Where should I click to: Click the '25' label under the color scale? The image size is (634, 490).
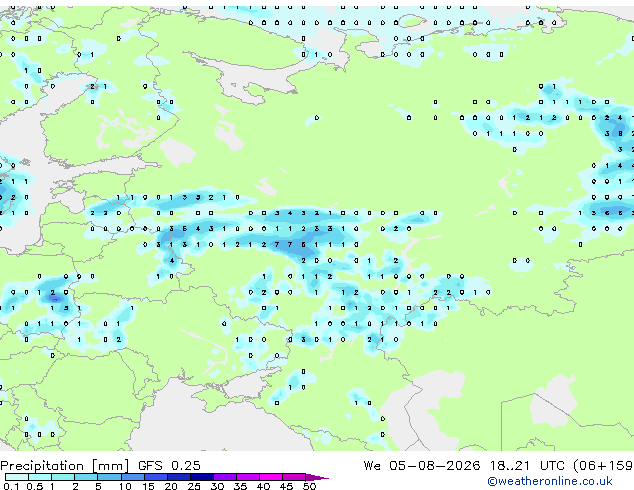coord(194,486)
